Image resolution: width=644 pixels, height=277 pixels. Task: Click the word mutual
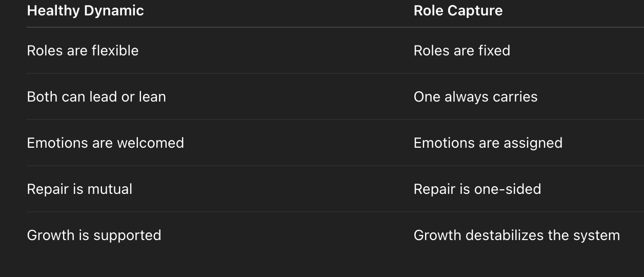pyautogui.click(x=110, y=189)
